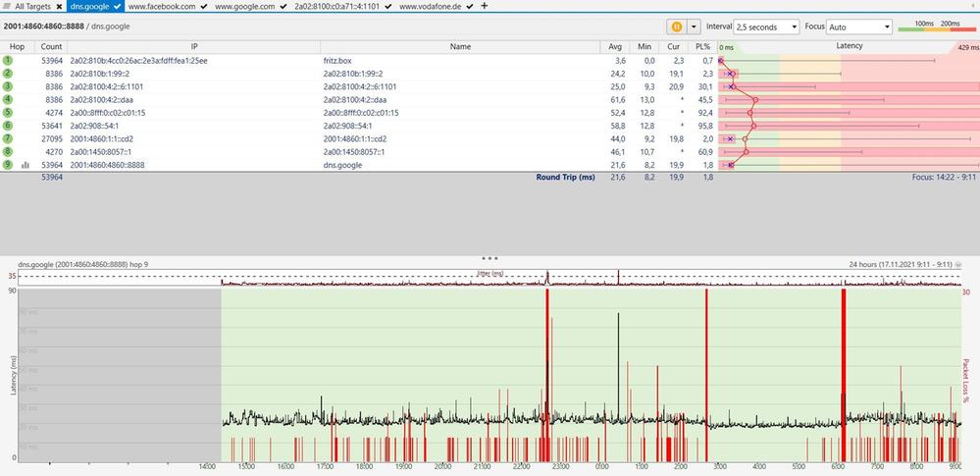Sort by the Count column header
Image resolution: width=980 pixels, height=476 pixels.
[x=51, y=46]
